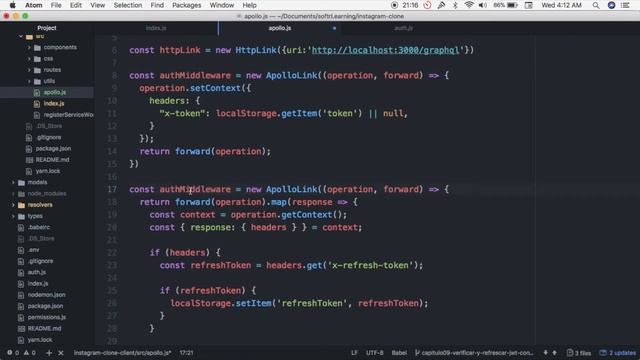Expand the css folder chevron

pyautogui.click(x=29, y=59)
